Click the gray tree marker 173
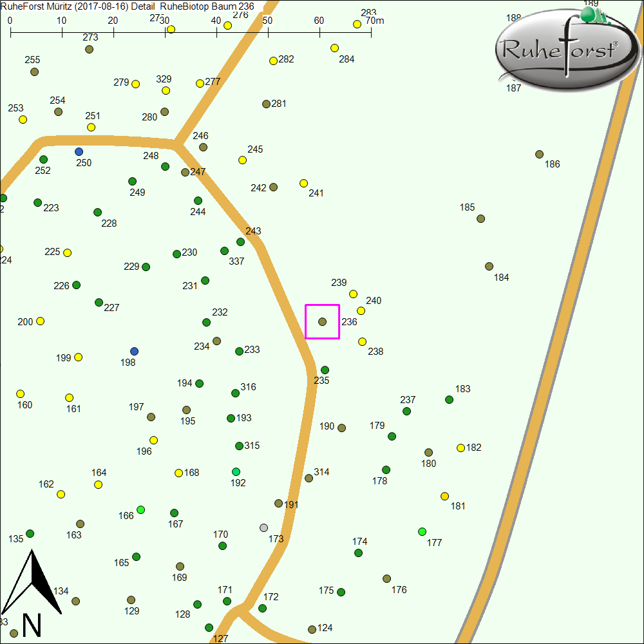644x644 pixels. (263, 528)
